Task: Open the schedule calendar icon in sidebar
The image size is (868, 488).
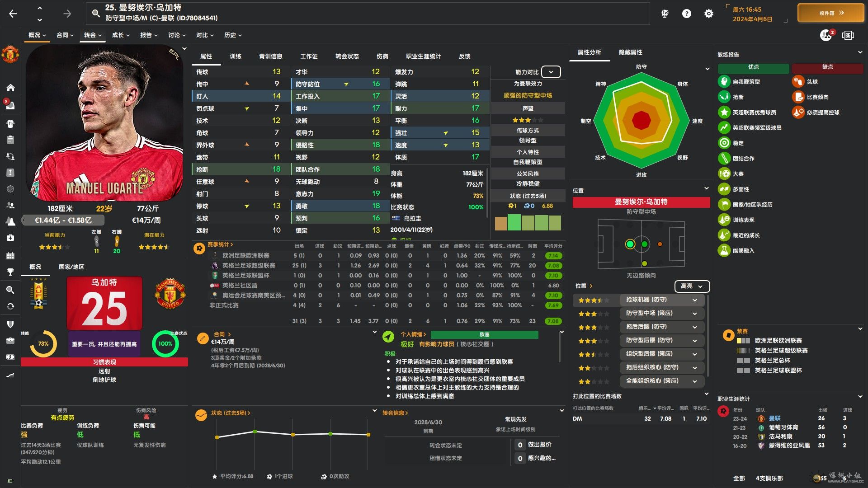Action: 10,256
